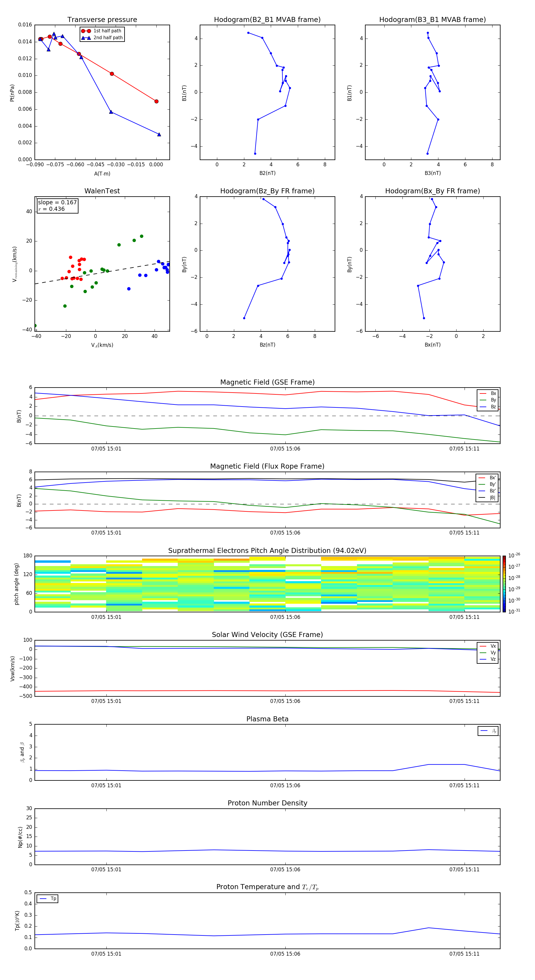This screenshot has width=535, height=980.
Task: Click the "07/05 15:11" tick under Proton Temperature
Action: (x=464, y=954)
